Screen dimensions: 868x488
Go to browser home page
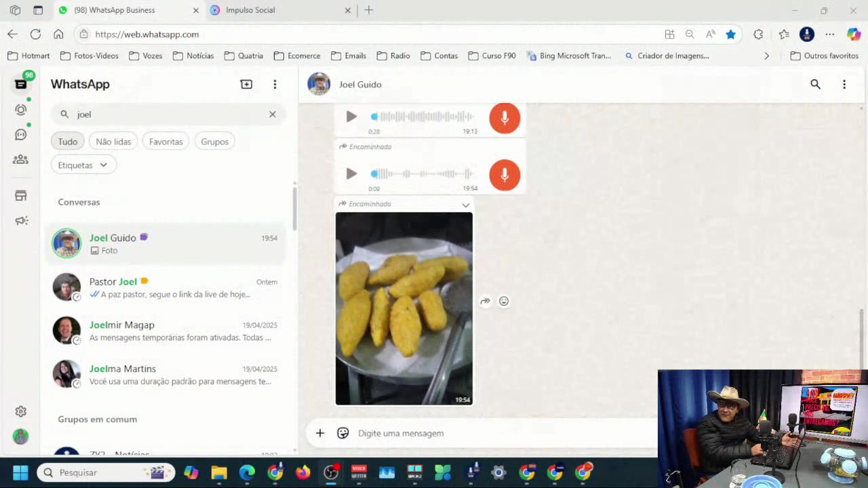tap(58, 34)
